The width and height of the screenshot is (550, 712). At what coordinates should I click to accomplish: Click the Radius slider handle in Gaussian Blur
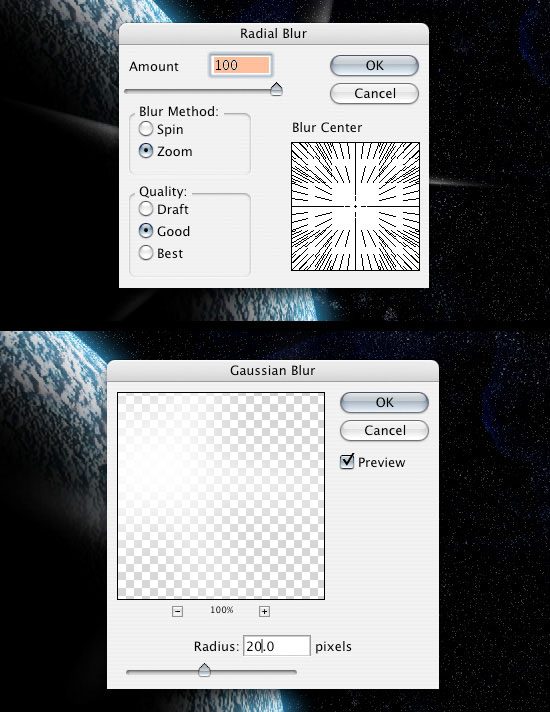point(204,670)
